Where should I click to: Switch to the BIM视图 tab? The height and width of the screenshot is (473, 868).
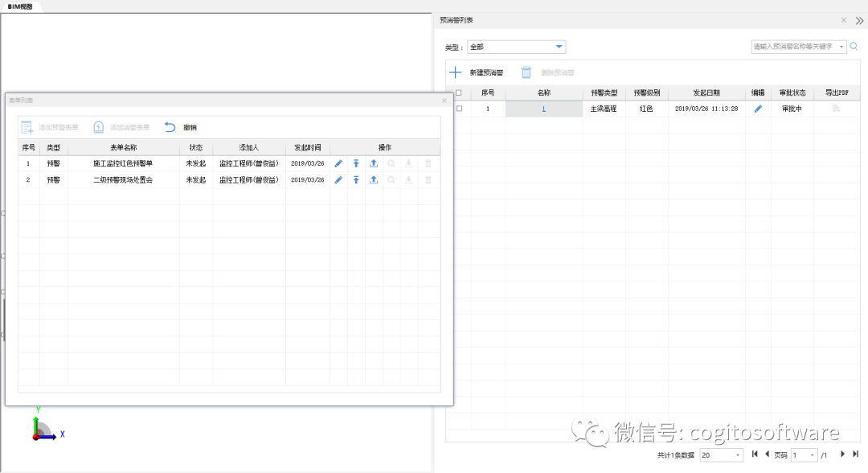click(20, 6)
